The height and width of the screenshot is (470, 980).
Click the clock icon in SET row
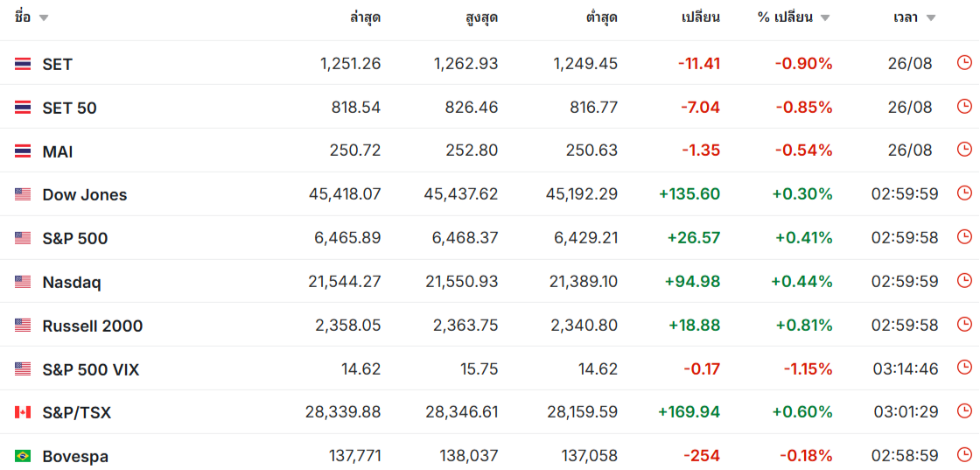click(x=964, y=62)
